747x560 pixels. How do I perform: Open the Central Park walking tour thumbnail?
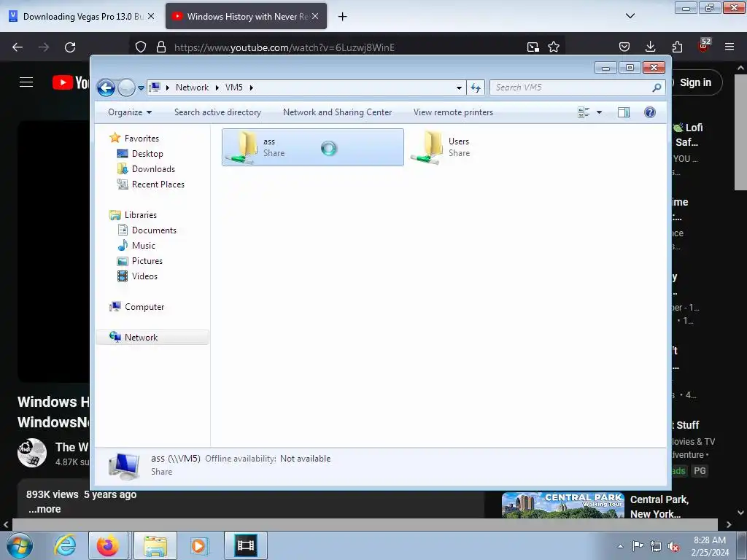click(562, 505)
